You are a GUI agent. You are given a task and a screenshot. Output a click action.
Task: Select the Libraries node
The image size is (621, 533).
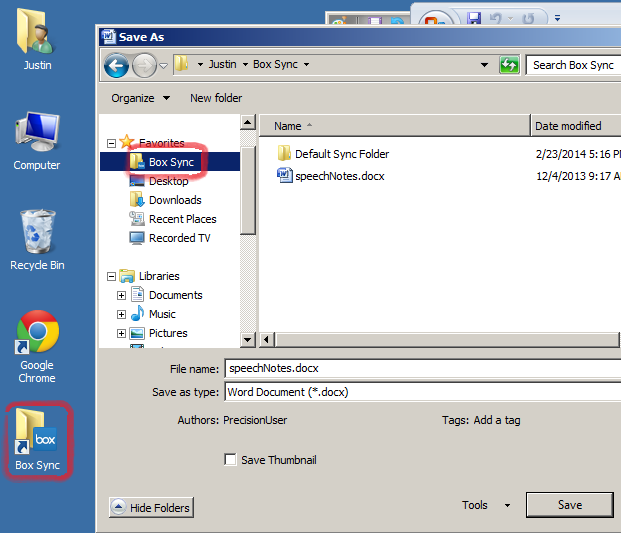[159, 276]
